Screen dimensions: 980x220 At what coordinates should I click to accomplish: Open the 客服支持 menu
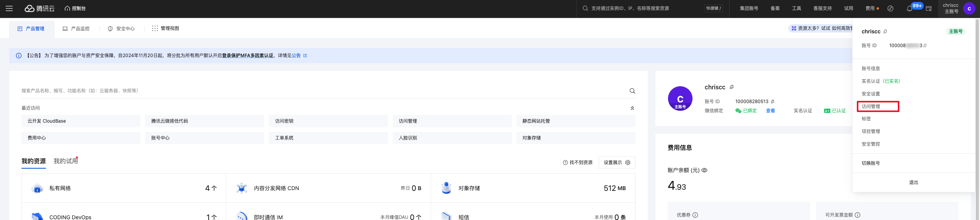823,8
